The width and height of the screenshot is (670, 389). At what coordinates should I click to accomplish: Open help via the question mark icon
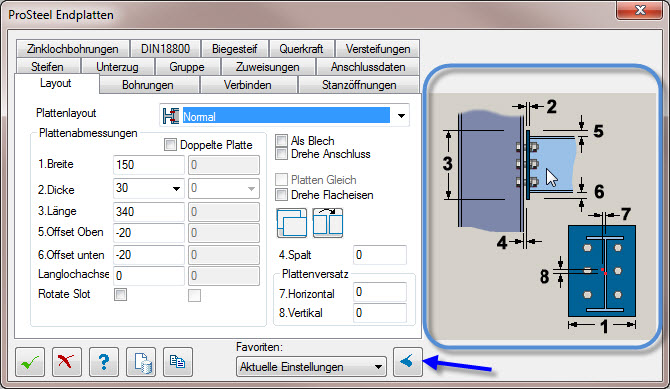(103, 362)
